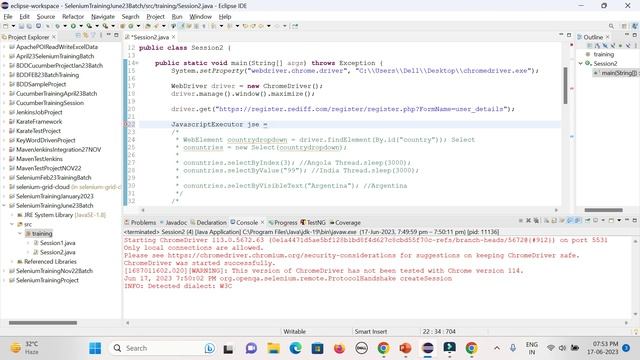
Task: Click the Windows Start button
Action: 95,348
